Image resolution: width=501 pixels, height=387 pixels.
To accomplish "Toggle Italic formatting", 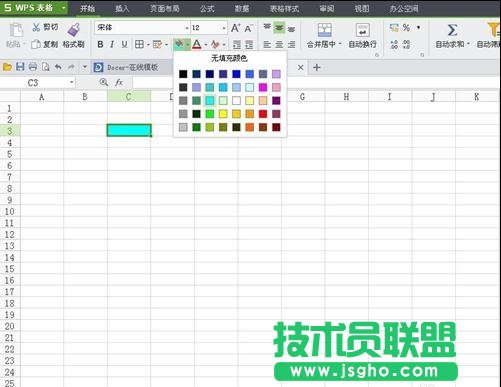I will [112, 44].
